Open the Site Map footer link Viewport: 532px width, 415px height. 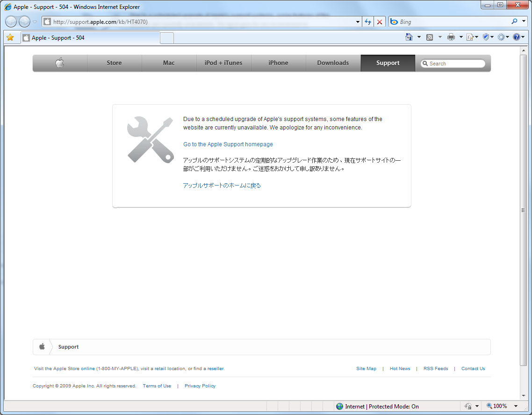coord(366,369)
